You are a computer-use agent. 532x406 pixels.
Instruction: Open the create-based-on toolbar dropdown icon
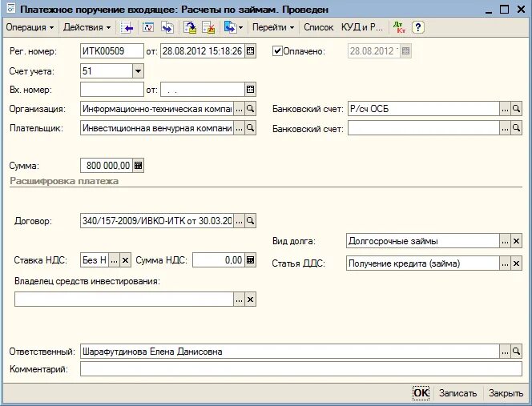[x=233, y=27]
